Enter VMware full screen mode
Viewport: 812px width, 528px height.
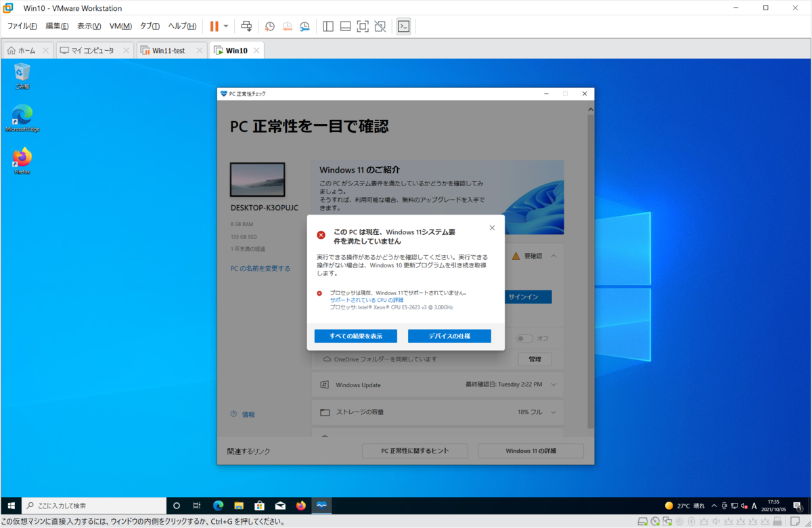pos(363,26)
